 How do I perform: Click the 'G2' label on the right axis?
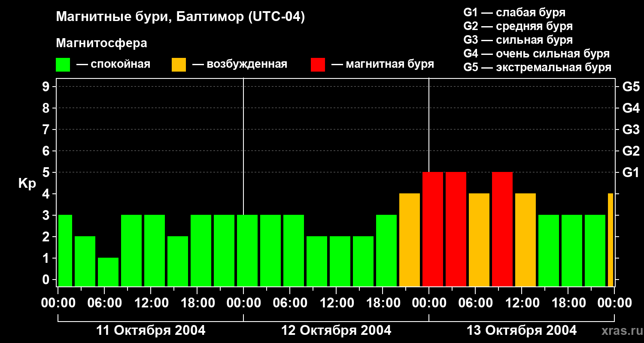click(631, 151)
